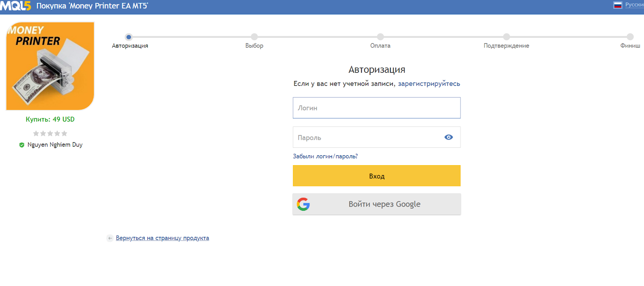Focus the Пароль input field
This screenshot has height=286, width=644.
point(366,137)
